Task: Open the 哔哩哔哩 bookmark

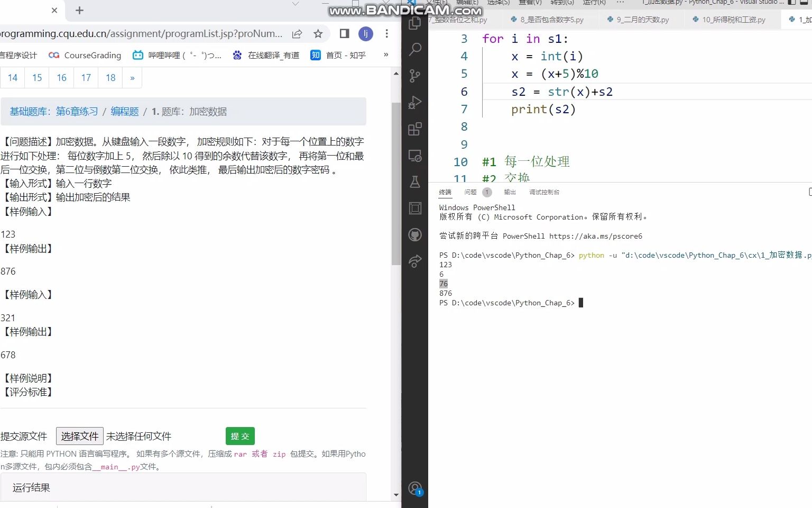Action: coord(177,55)
